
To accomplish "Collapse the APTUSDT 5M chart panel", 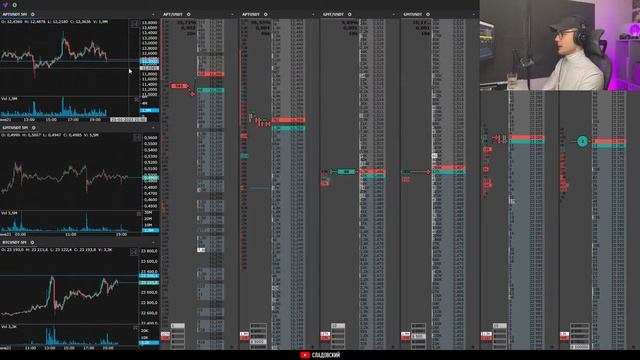I will pos(153,14).
